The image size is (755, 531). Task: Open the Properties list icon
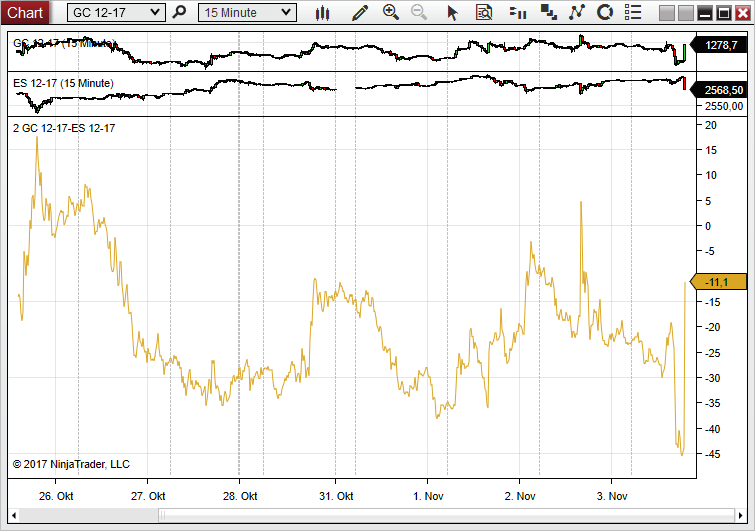pos(633,13)
